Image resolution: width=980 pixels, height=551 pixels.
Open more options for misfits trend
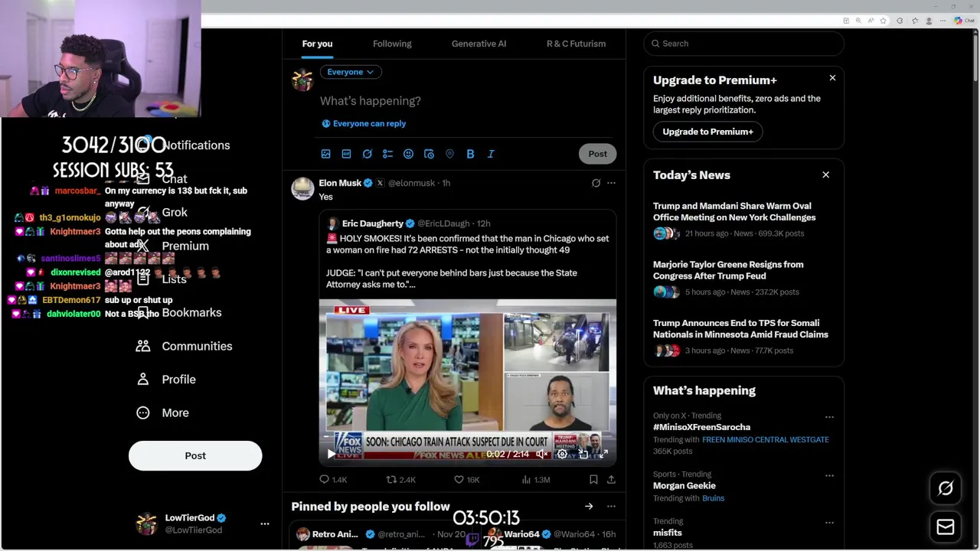click(829, 523)
